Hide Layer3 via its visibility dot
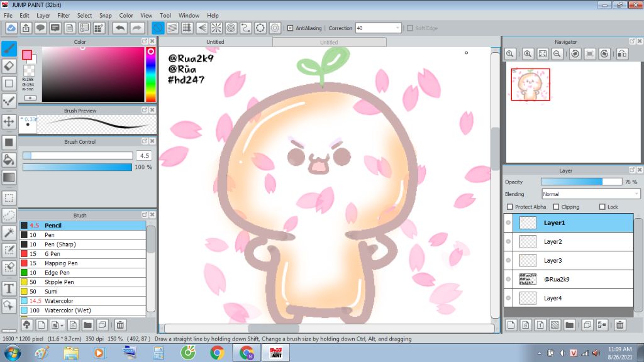 pos(508,260)
